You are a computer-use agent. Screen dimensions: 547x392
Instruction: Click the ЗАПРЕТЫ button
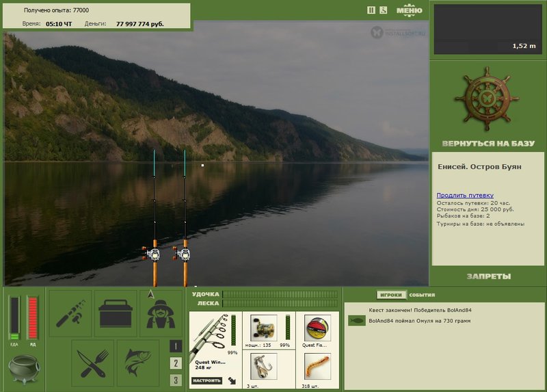[x=489, y=276]
